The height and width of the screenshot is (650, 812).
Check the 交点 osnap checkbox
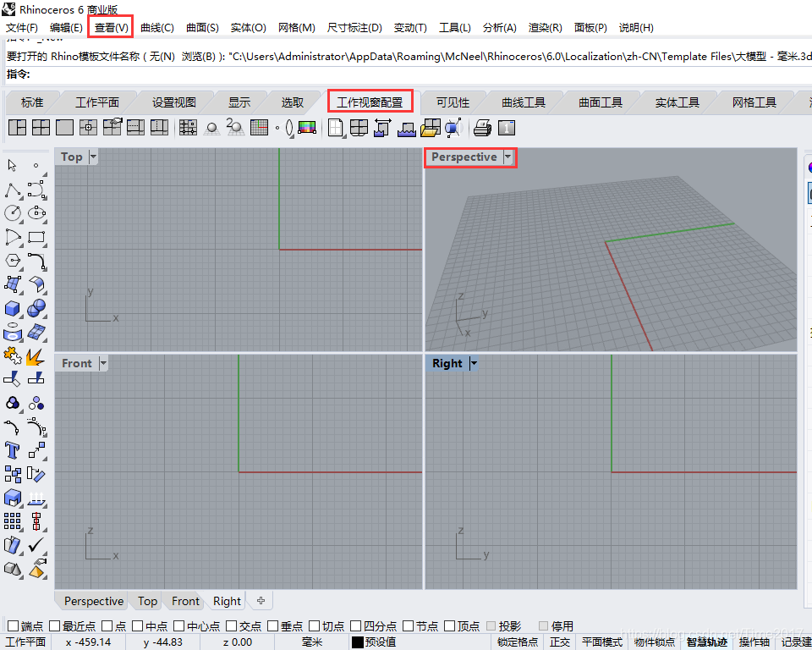231,625
